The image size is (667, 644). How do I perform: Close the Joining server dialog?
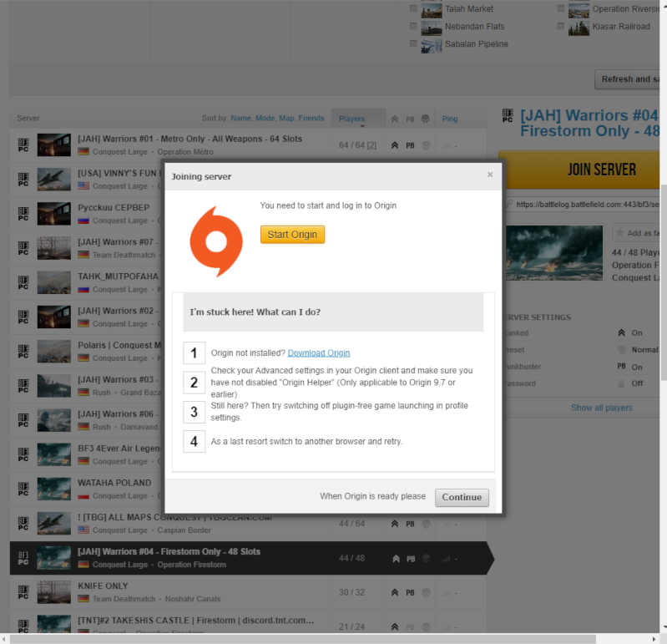click(x=490, y=175)
